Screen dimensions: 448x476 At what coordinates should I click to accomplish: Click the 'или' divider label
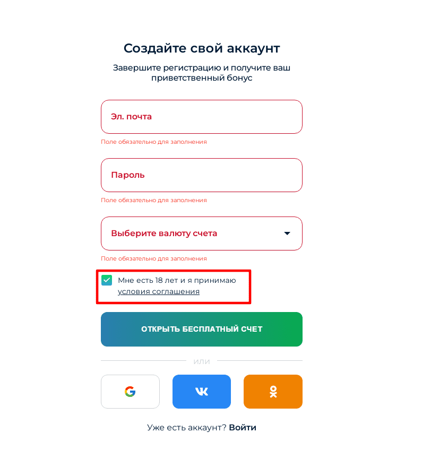202,361
